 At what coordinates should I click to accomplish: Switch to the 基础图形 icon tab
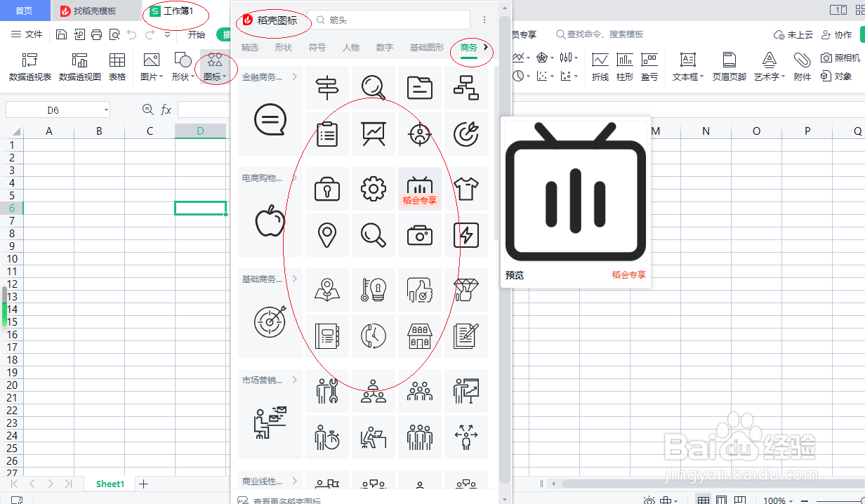tap(427, 48)
